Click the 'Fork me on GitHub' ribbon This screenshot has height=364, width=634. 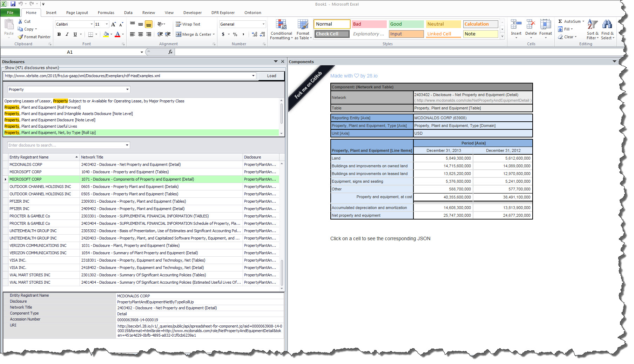[308, 85]
